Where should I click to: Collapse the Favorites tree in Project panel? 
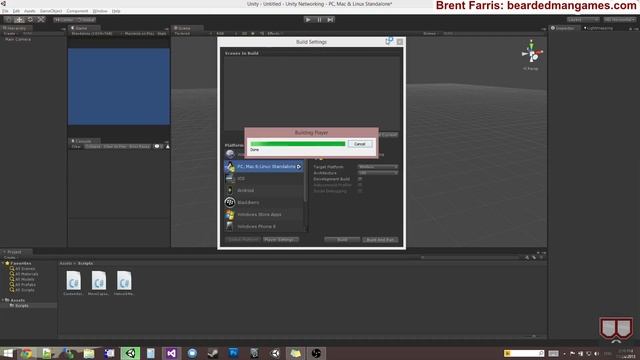[3, 263]
